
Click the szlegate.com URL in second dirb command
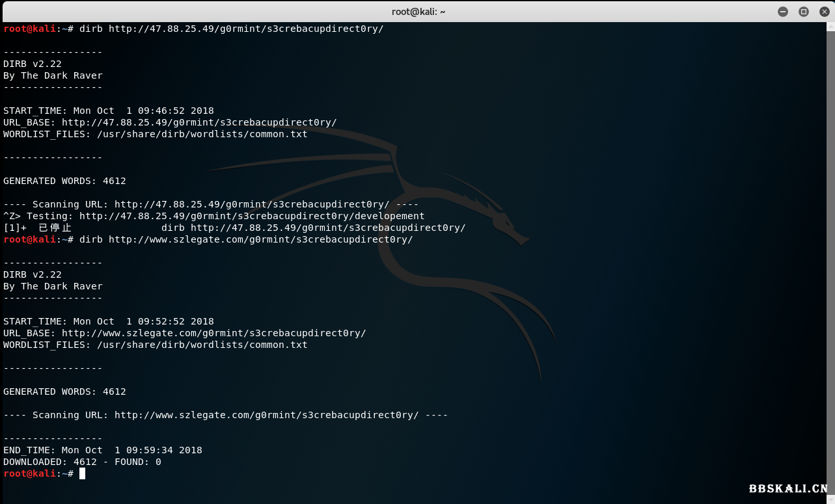point(260,239)
